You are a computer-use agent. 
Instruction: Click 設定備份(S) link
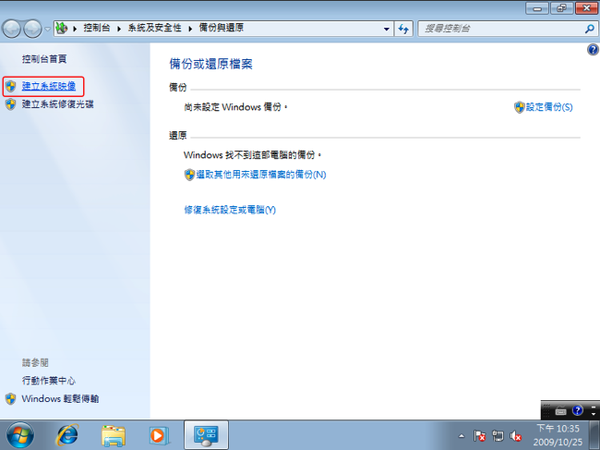coord(549,107)
